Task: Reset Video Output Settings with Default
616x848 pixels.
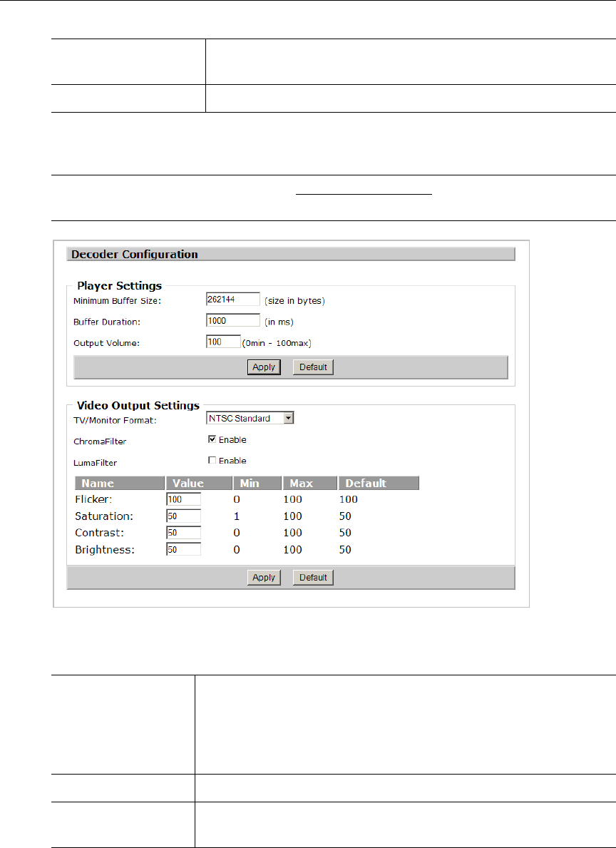Action: pos(313,578)
